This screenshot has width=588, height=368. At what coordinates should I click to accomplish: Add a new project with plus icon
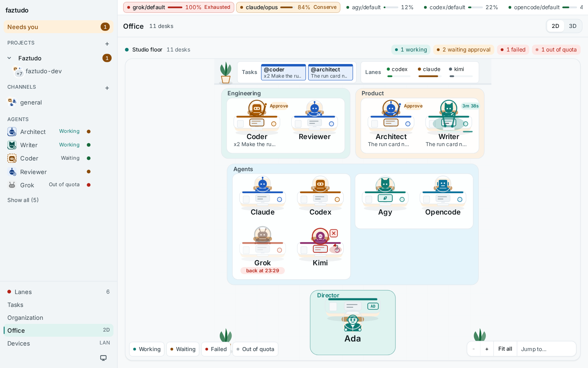point(107,44)
